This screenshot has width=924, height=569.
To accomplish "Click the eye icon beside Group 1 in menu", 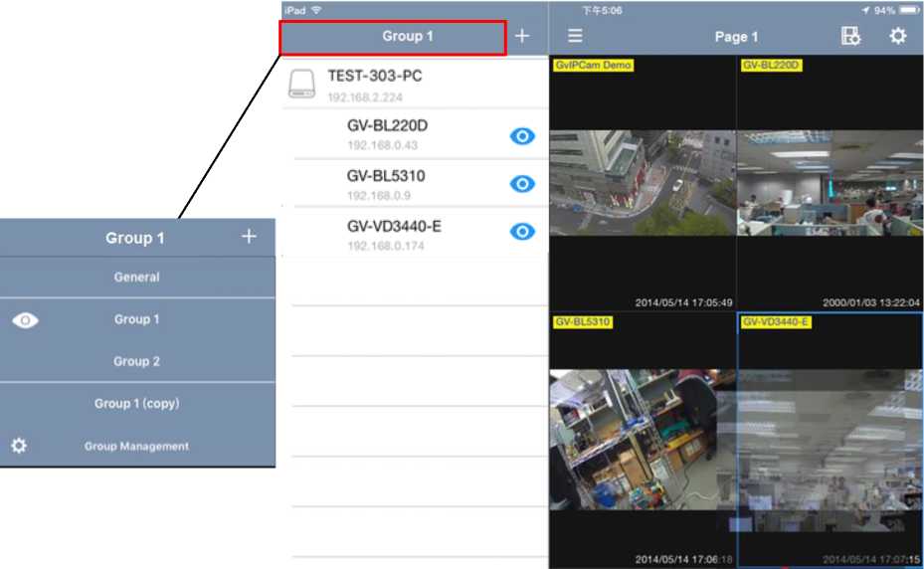I will pyautogui.click(x=26, y=320).
